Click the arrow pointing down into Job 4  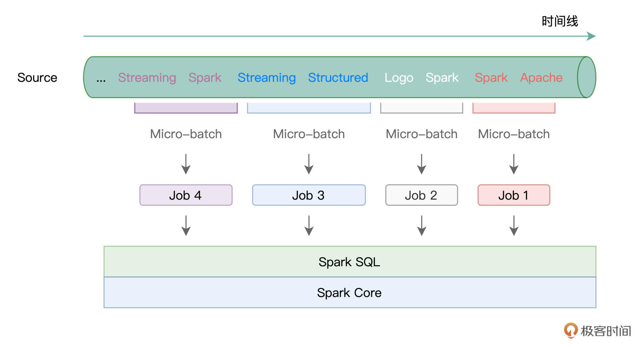(186, 164)
